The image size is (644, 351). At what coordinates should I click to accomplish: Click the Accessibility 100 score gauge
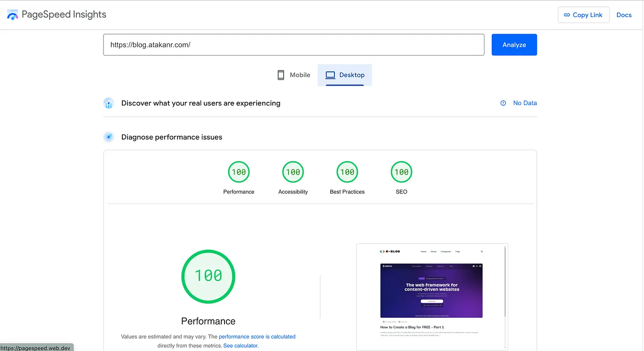[x=293, y=171]
